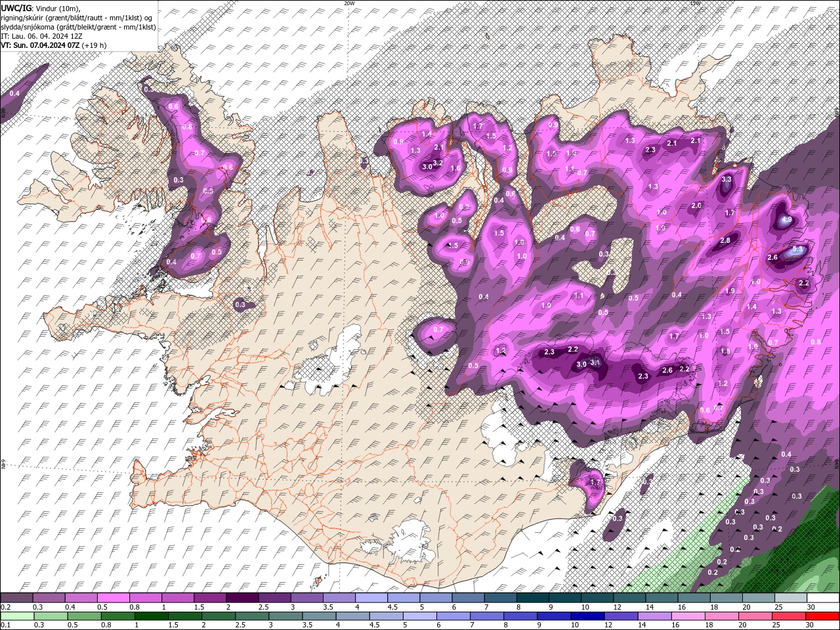Select the pale grey swatch labelled 25 in the upper legend

[790, 598]
